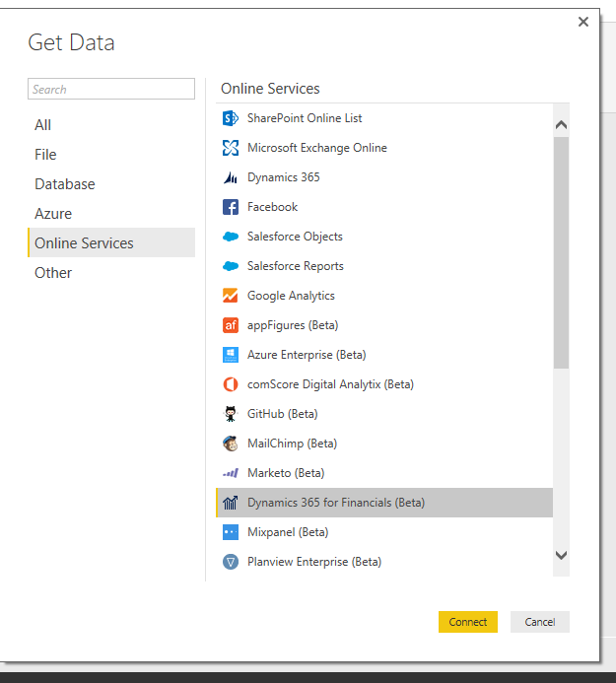Select the Azure category
The width and height of the screenshot is (616, 683).
53,214
